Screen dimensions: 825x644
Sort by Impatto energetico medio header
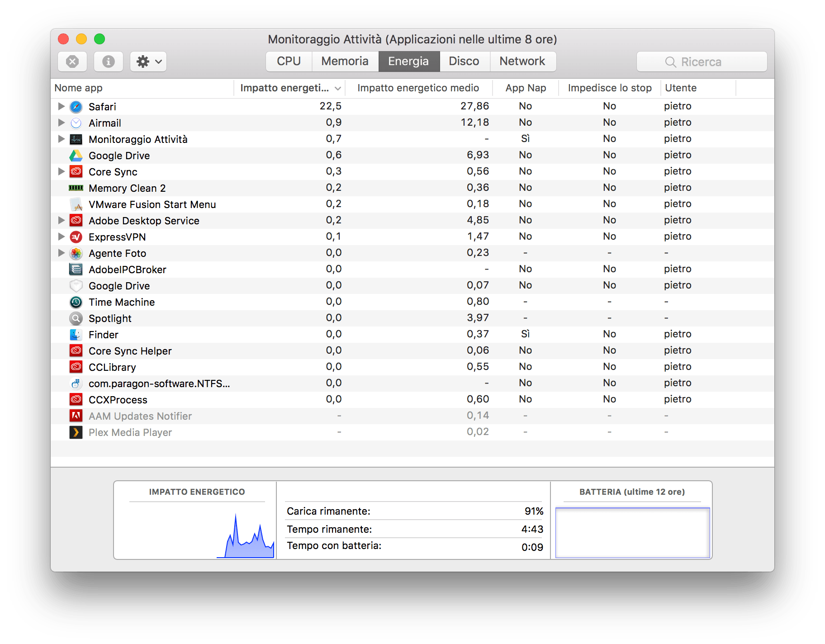click(418, 88)
